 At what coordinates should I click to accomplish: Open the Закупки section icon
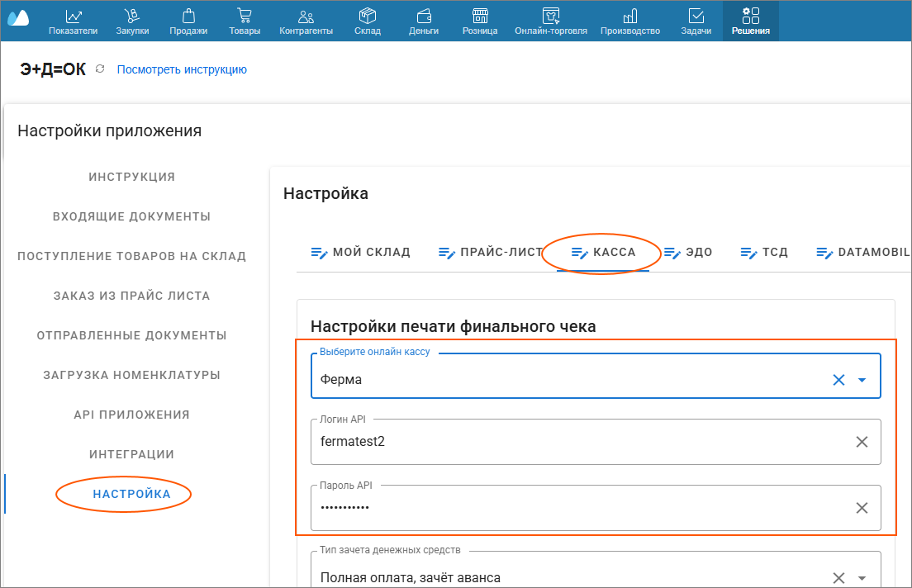click(132, 16)
